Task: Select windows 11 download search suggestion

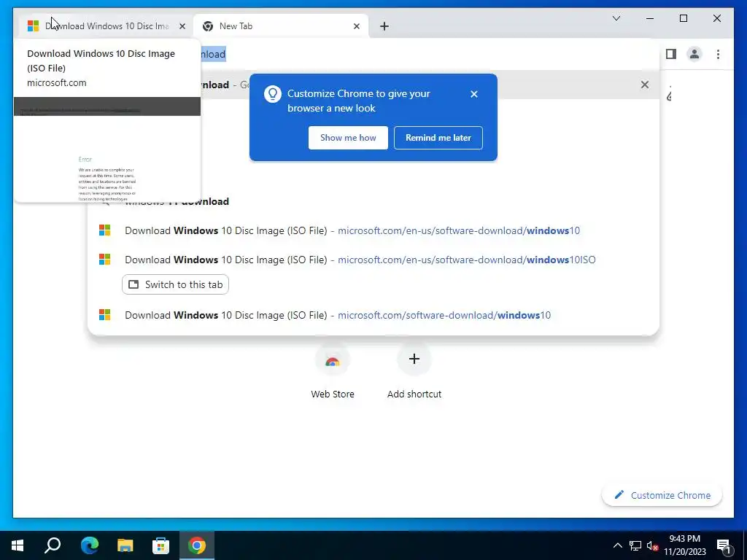Action: [373, 201]
